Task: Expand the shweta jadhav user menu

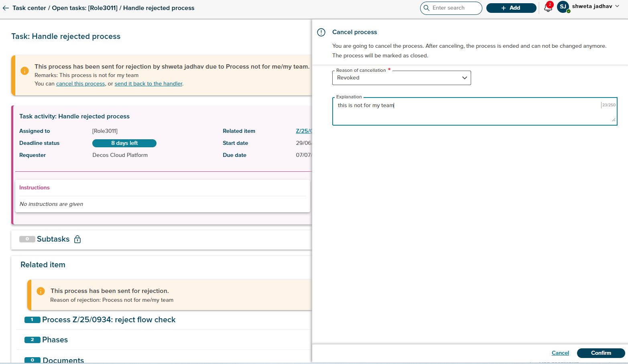Action: pos(617,6)
